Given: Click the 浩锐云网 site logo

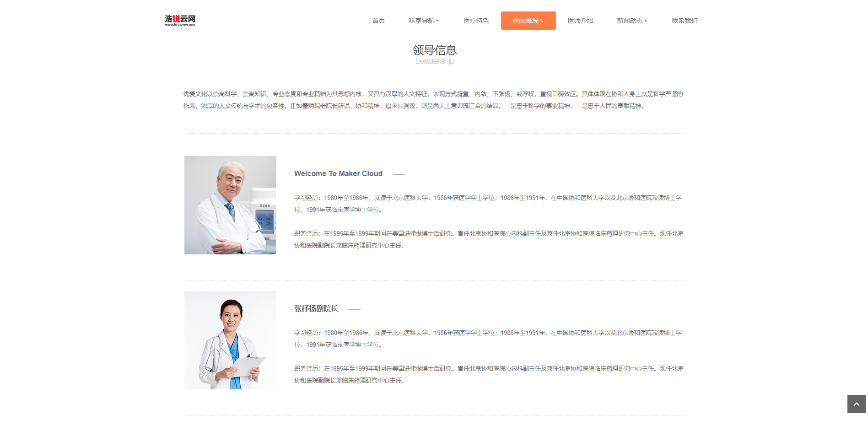Looking at the screenshot, I should pos(180,20).
